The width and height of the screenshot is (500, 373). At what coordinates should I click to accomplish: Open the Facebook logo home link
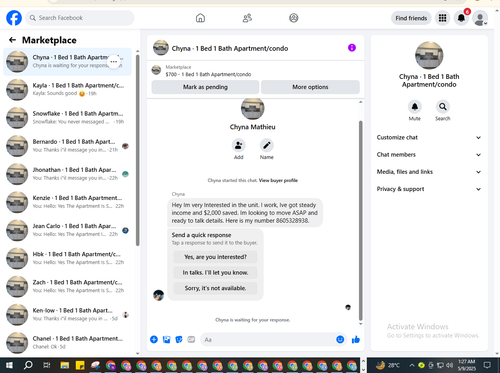tap(14, 18)
